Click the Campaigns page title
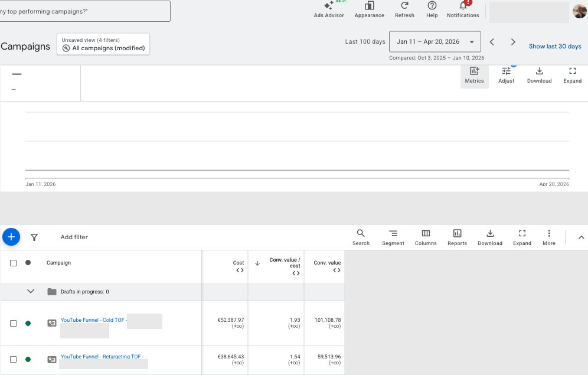The width and height of the screenshot is (588, 375). click(25, 46)
